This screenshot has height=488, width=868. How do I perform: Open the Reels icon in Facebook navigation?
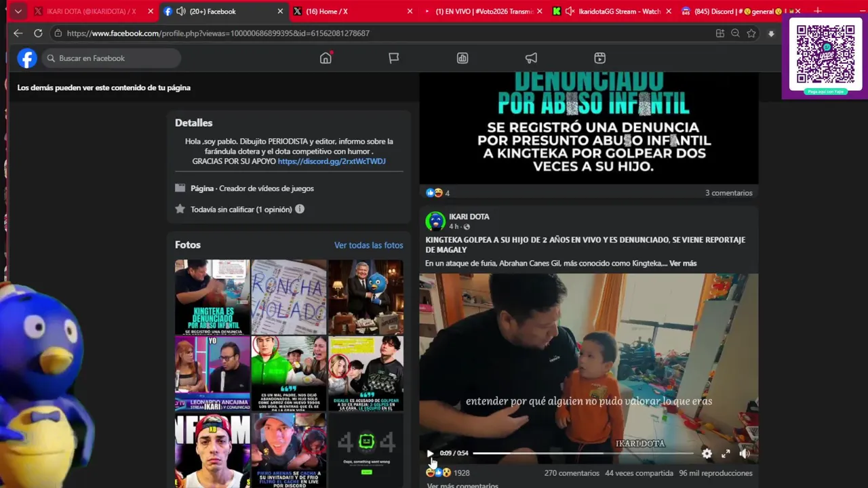click(x=600, y=58)
